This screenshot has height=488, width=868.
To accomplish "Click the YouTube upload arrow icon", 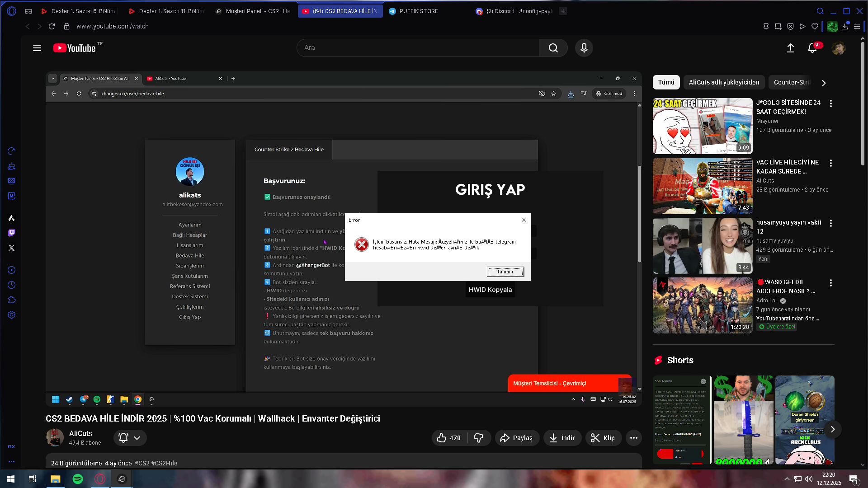I will (x=791, y=48).
